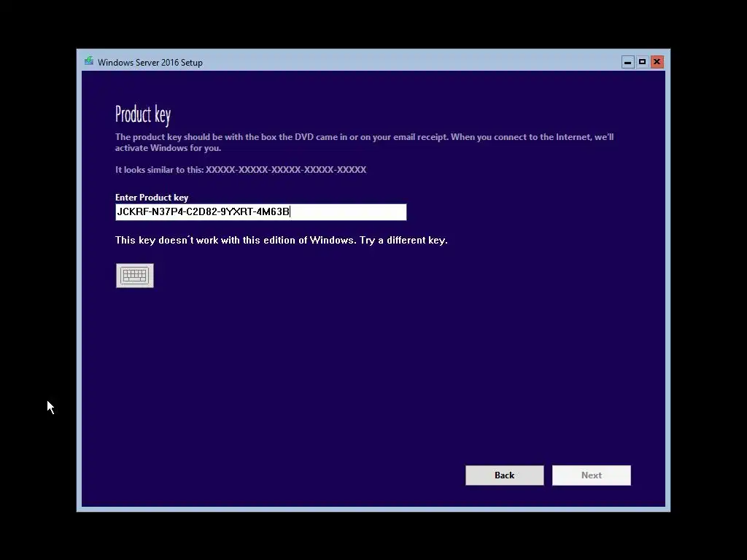Close the Windows Server 2016 Setup window
747x560 pixels.
pyautogui.click(x=657, y=62)
